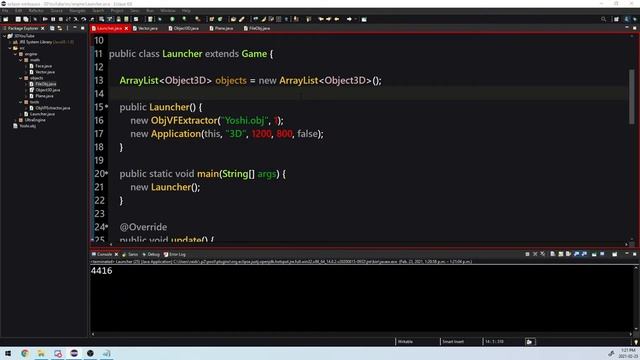
Task: Collapse the src folder node
Action: click(10, 48)
